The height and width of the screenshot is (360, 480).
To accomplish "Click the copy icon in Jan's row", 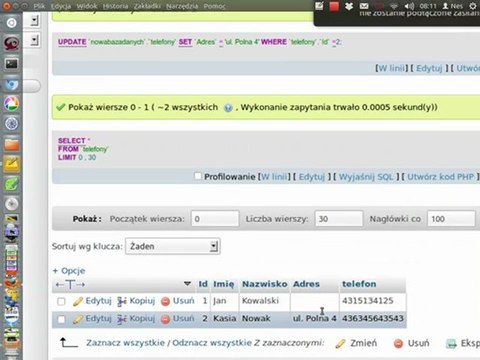I will tap(122, 301).
